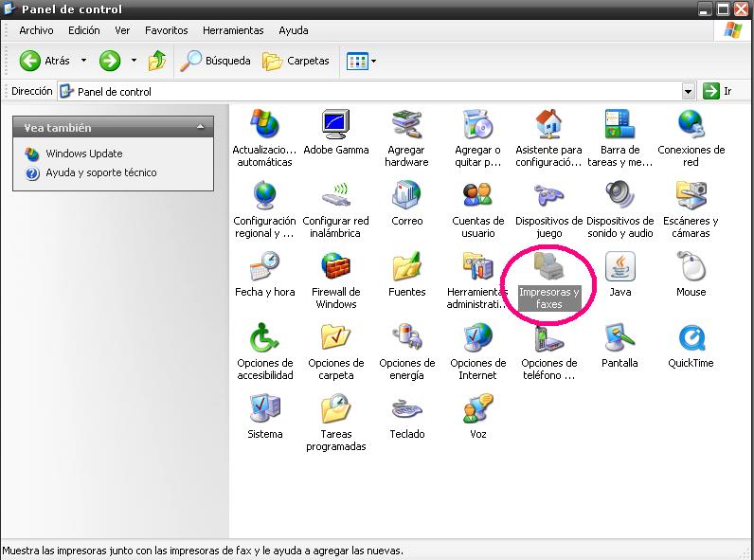Collapse the Vea también panel
754x560 pixels.
(200, 127)
